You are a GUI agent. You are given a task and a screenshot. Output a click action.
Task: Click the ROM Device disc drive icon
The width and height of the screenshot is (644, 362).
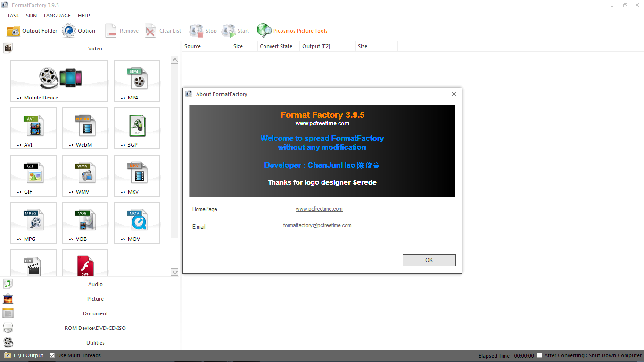(8, 328)
